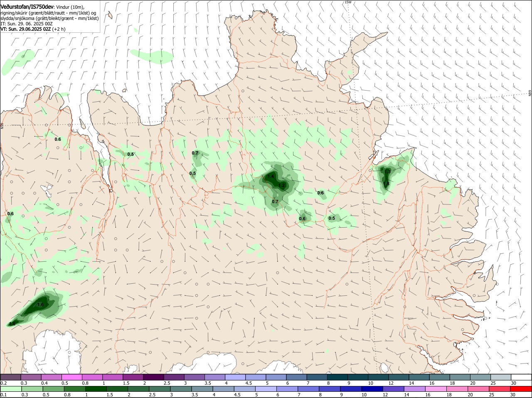Viewport: 532px width, 398px height.
Task: Pick the rain legend swatch between 0.8 and 1
Action: (x=74, y=389)
